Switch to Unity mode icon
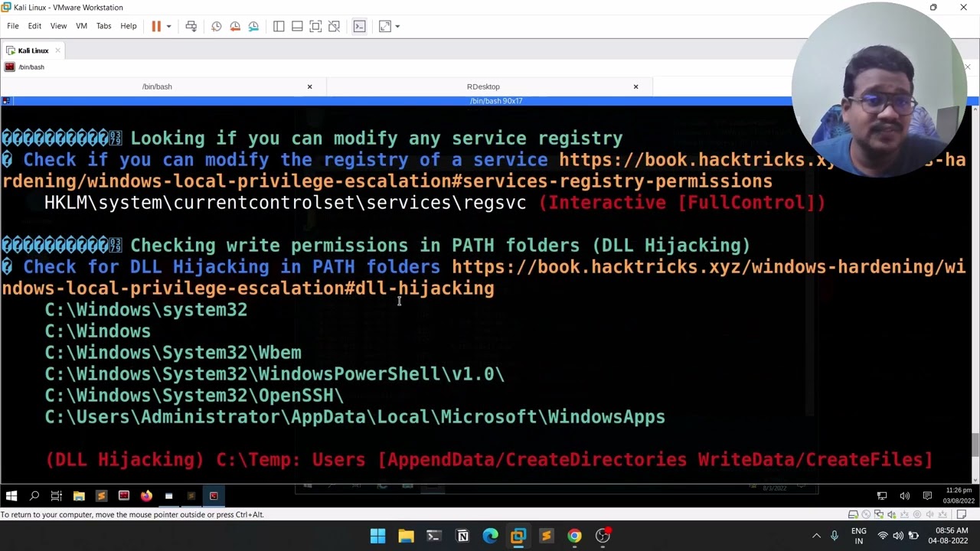Image resolution: width=980 pixels, height=551 pixels. coord(334,26)
